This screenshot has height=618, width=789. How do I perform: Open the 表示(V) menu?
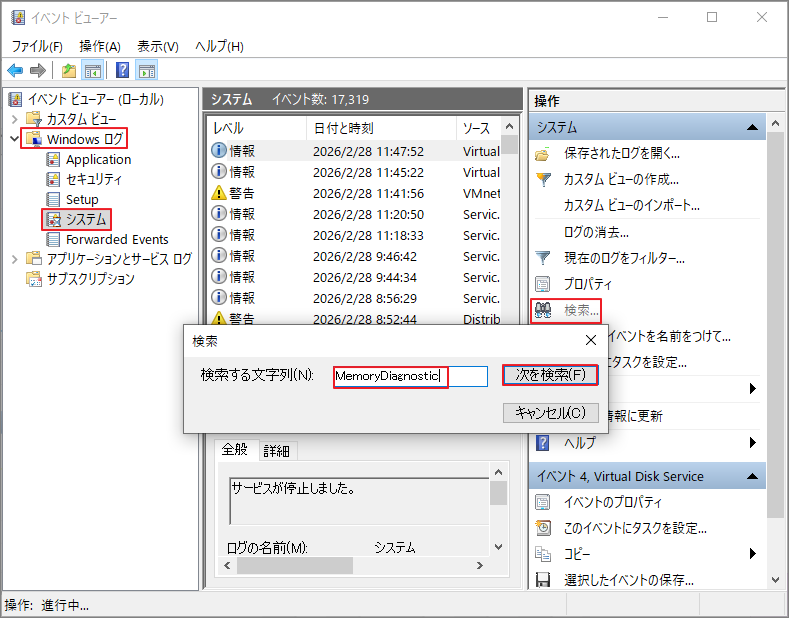[157, 47]
